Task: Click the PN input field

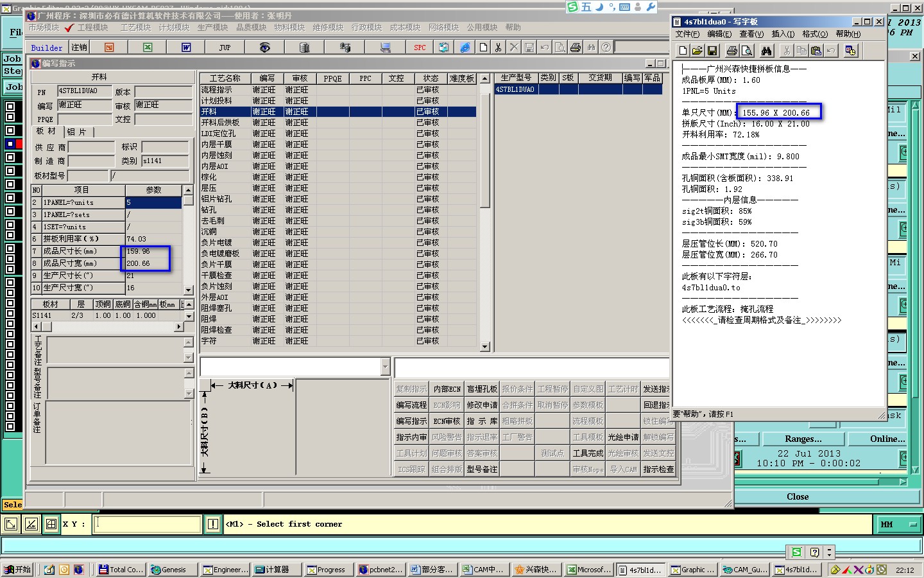Action: 85,91
